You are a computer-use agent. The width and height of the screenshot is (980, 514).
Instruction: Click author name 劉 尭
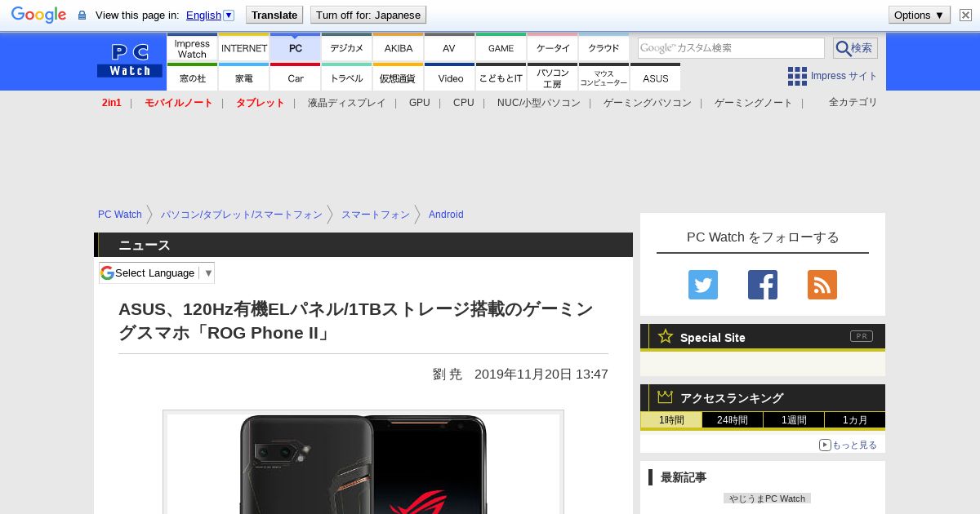click(448, 374)
